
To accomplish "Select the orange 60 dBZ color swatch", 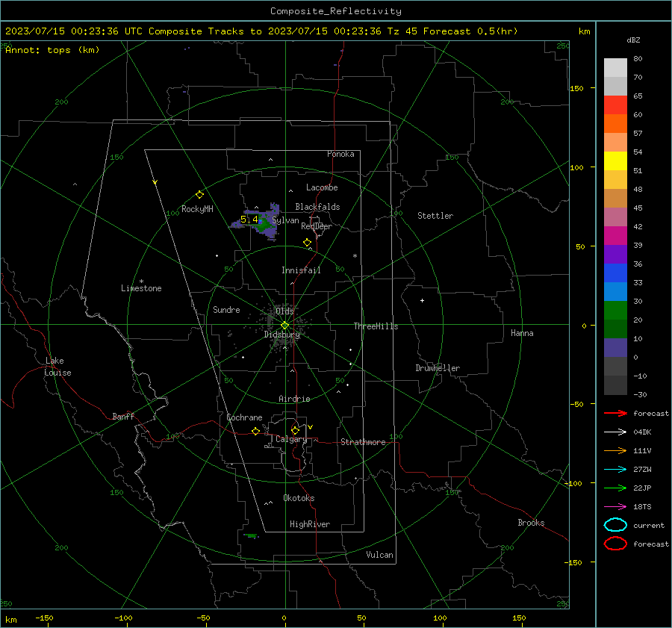I will click(615, 123).
